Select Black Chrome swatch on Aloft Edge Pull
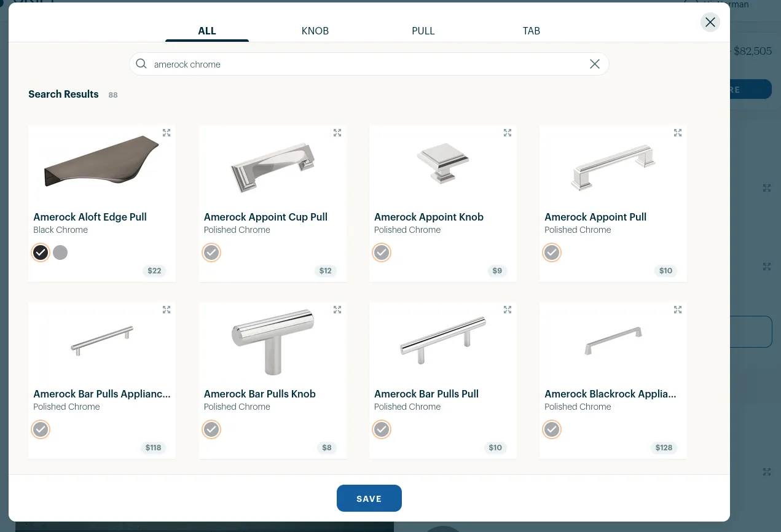 (x=41, y=252)
